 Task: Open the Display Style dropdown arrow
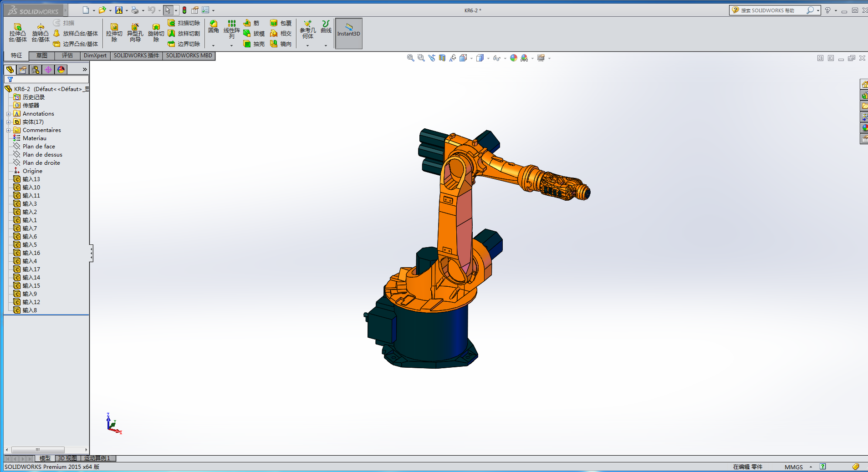coord(488,58)
